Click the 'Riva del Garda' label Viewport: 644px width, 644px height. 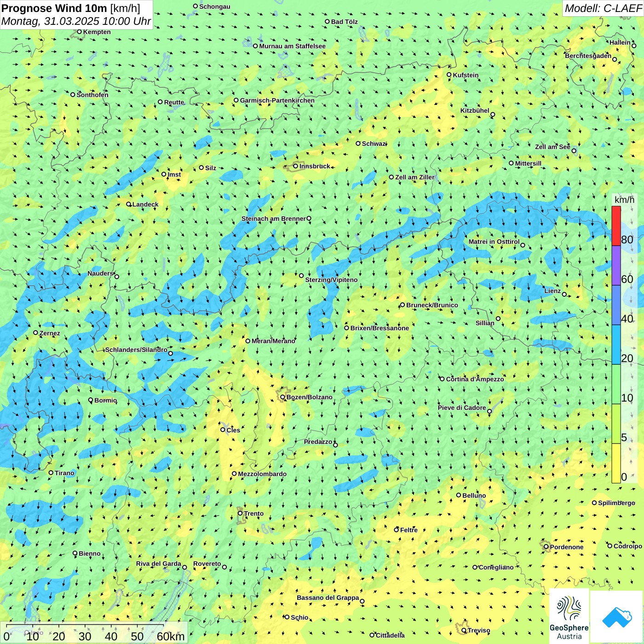159,563
